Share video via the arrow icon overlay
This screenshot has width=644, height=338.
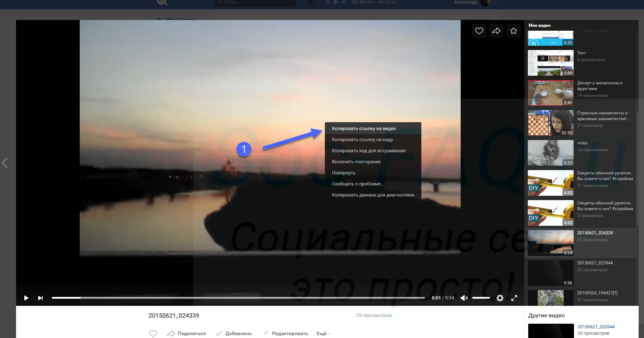(496, 31)
